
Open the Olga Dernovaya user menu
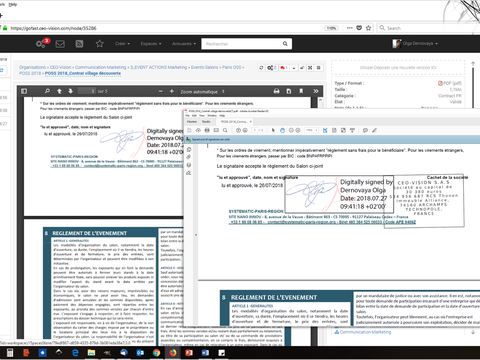click(x=415, y=44)
